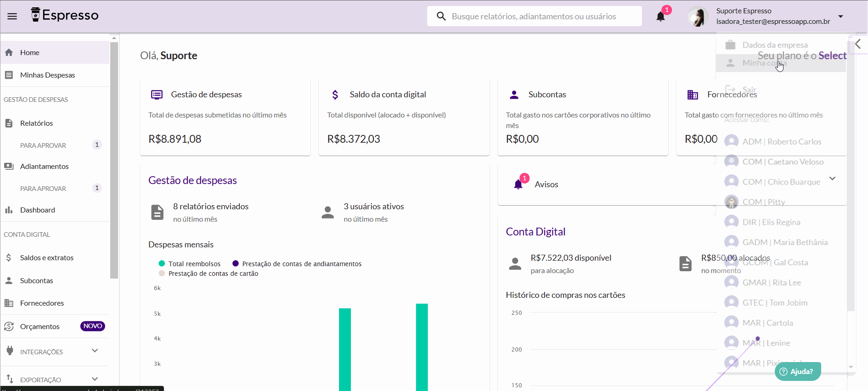Screen dimensions: 868x391
Task: Click the person icon on Subcontas card
Action: (514, 95)
